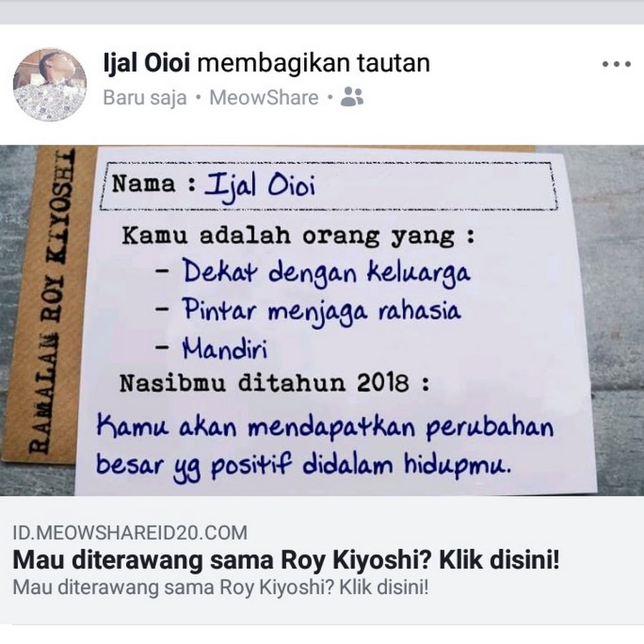The height and width of the screenshot is (644, 644).
Task: Click the shared Roy Kiyoshi card image
Action: pyautogui.click(x=322, y=321)
